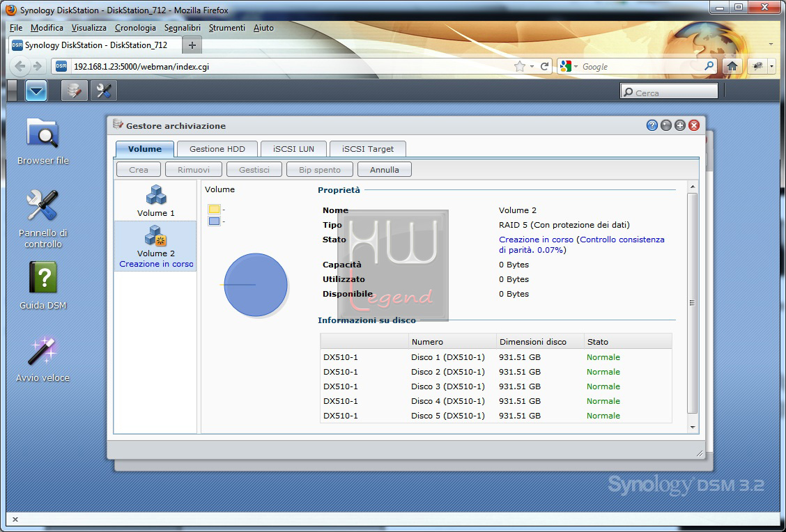Viewport: 786px width, 532px height.
Task: Open the Firefox home page button
Action: (732, 66)
